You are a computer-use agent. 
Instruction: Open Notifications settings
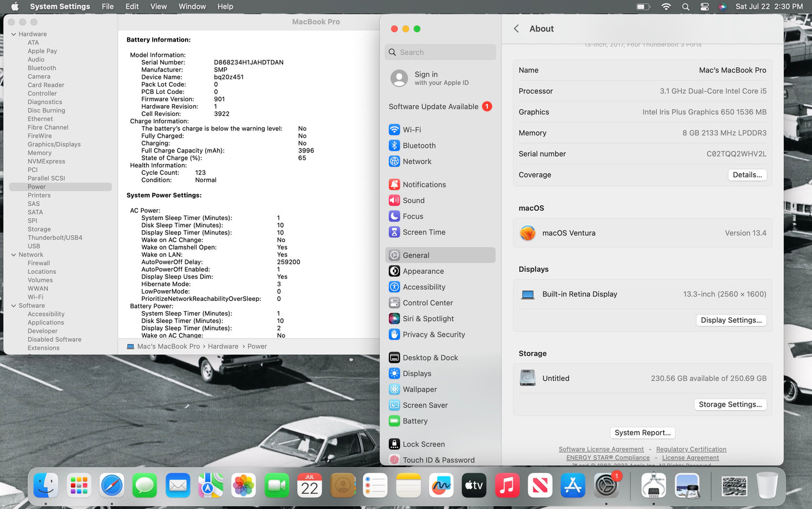424,184
